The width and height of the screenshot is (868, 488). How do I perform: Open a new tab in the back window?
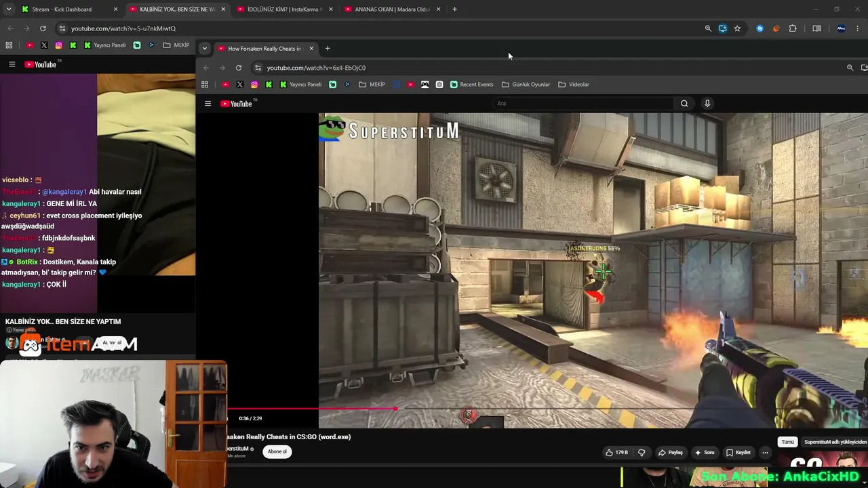tap(454, 9)
